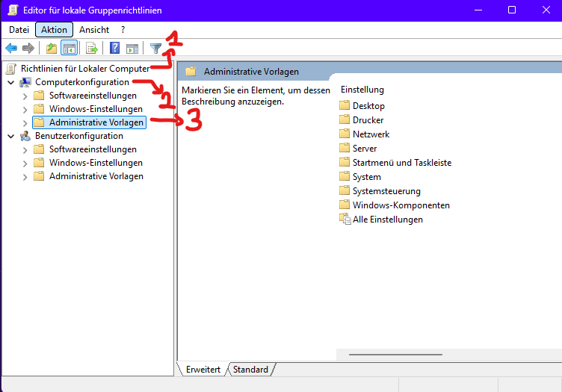
Task: Open the Ansicht menu
Action: [94, 30]
